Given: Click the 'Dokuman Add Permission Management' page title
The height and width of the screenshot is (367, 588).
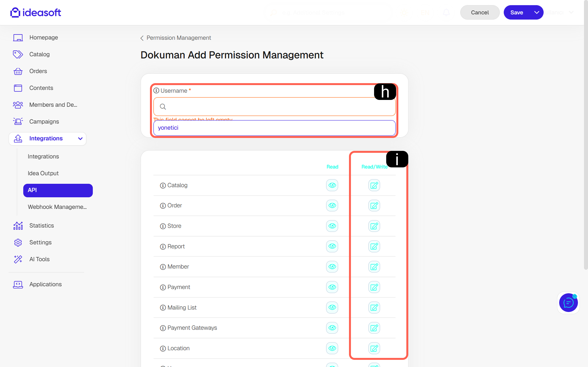Looking at the screenshot, I should [232, 55].
